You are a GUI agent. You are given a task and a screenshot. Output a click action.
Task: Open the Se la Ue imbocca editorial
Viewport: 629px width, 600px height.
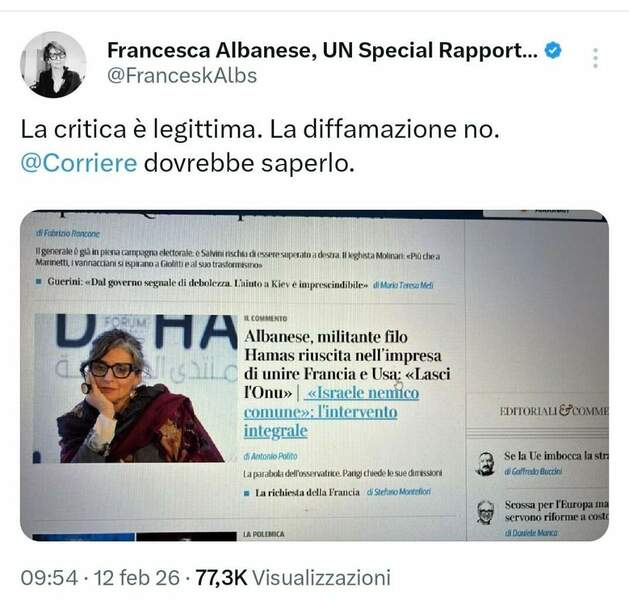(x=556, y=456)
